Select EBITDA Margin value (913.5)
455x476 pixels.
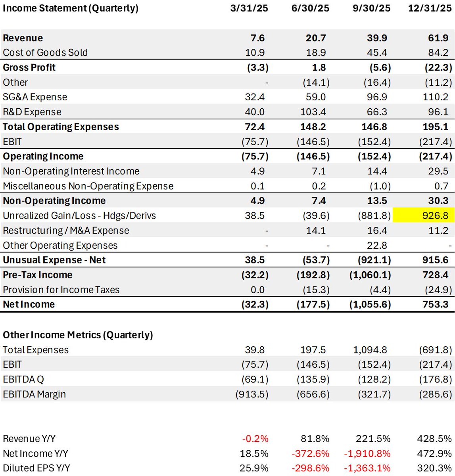[x=252, y=394]
